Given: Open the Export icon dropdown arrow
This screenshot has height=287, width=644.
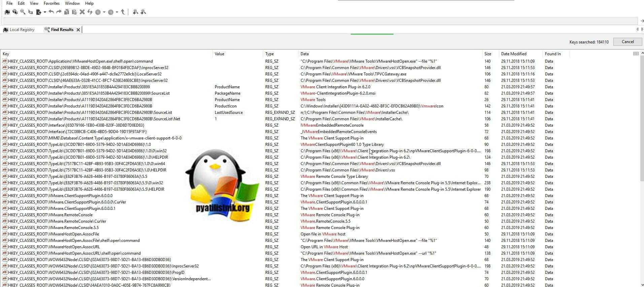Looking at the screenshot, I should point(45,12).
